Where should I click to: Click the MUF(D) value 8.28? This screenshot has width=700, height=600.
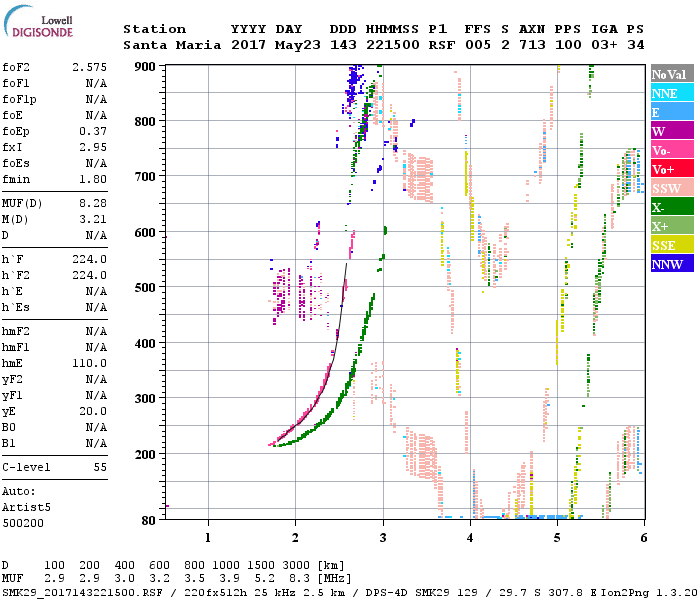click(93, 204)
